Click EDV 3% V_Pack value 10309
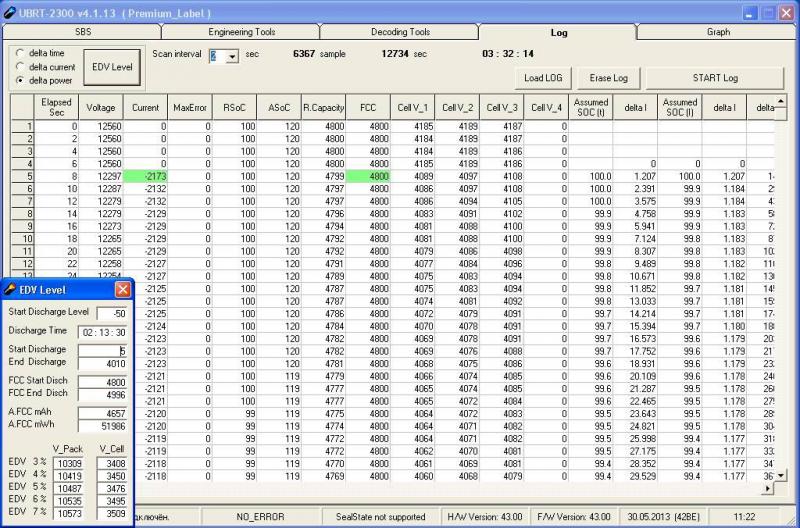This screenshot has width=800, height=528. (68, 463)
